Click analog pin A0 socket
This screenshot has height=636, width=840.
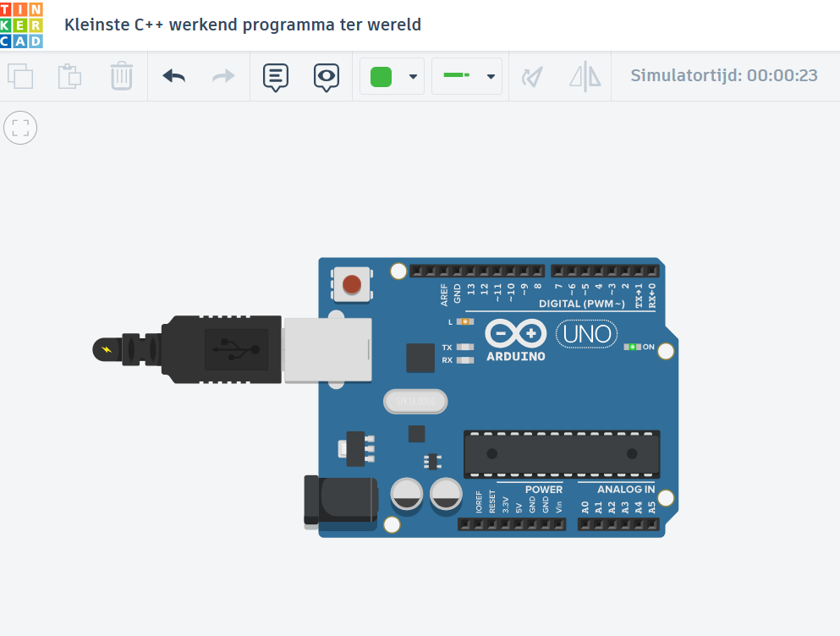coord(585,524)
